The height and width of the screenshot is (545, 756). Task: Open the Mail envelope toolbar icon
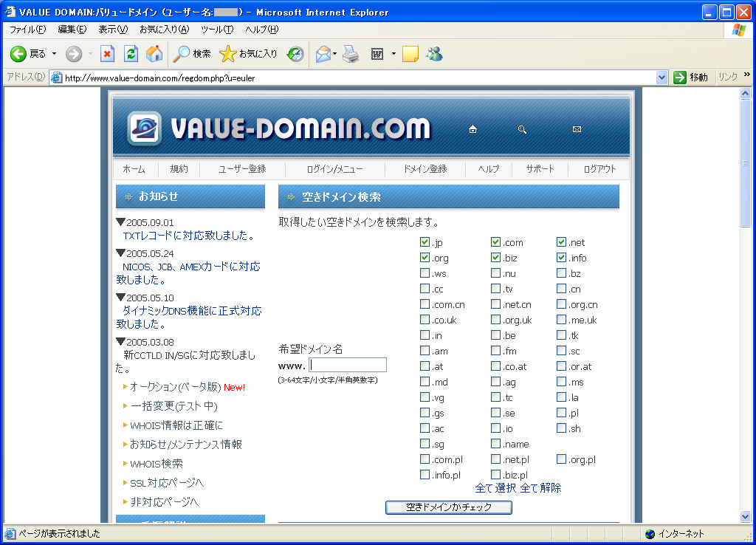tap(323, 54)
